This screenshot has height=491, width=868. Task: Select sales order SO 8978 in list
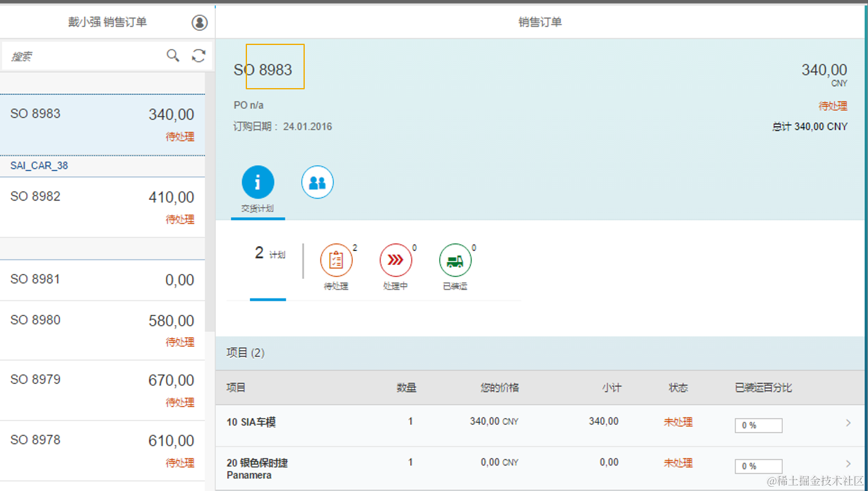tap(102, 450)
